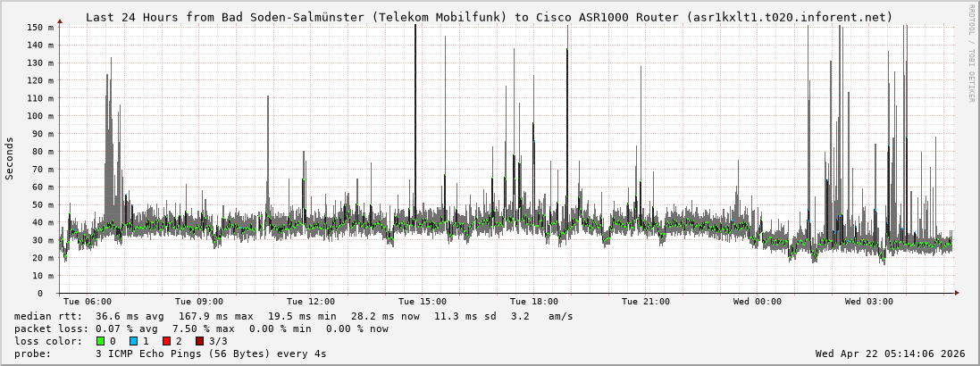Click the Wed Apr 22 05:14:06 timestamp
This screenshot has width=980, height=366.
[890, 354]
